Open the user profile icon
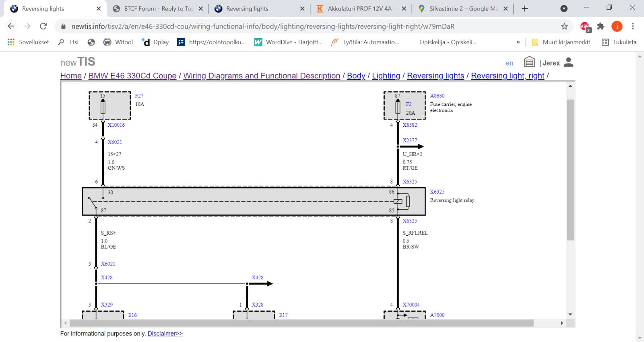Screen dimensions: 644x342 pyautogui.click(x=568, y=62)
